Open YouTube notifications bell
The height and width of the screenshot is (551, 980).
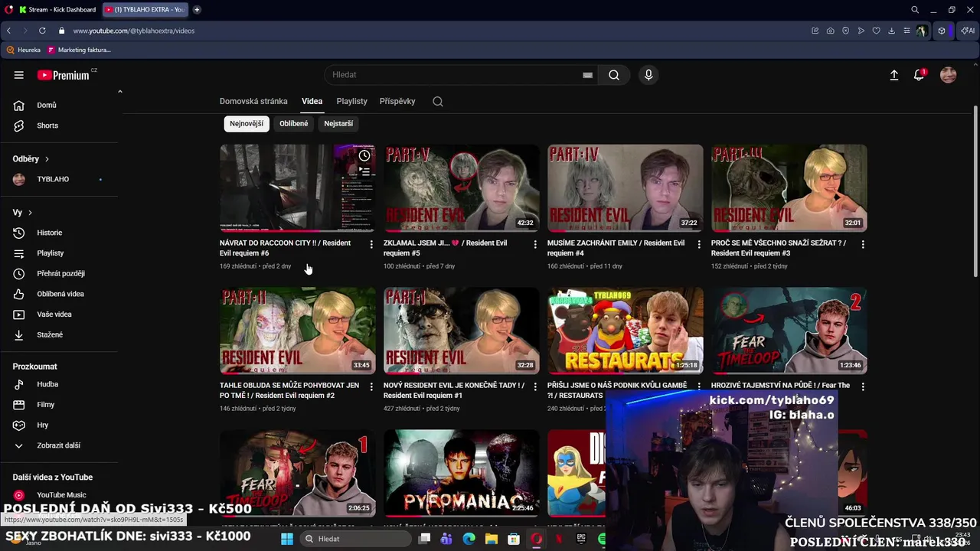(x=919, y=75)
